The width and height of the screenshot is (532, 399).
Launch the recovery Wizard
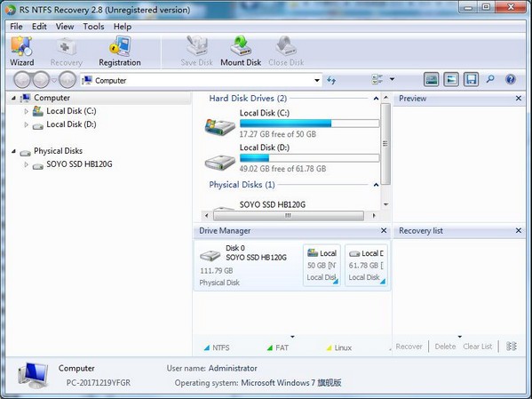tap(21, 52)
